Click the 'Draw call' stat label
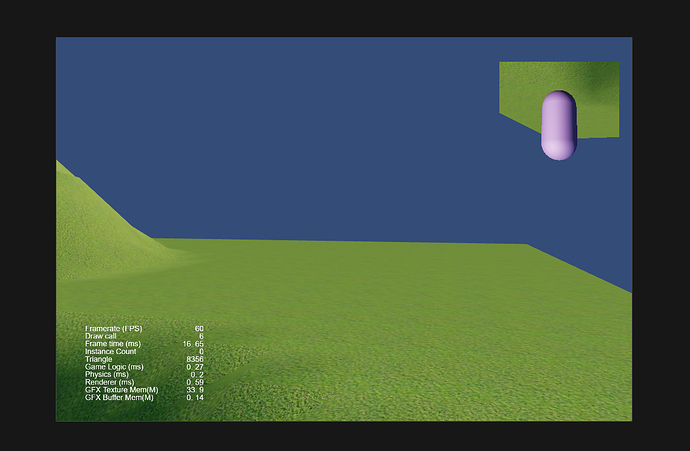Viewport: 690px width, 451px height. click(101, 336)
